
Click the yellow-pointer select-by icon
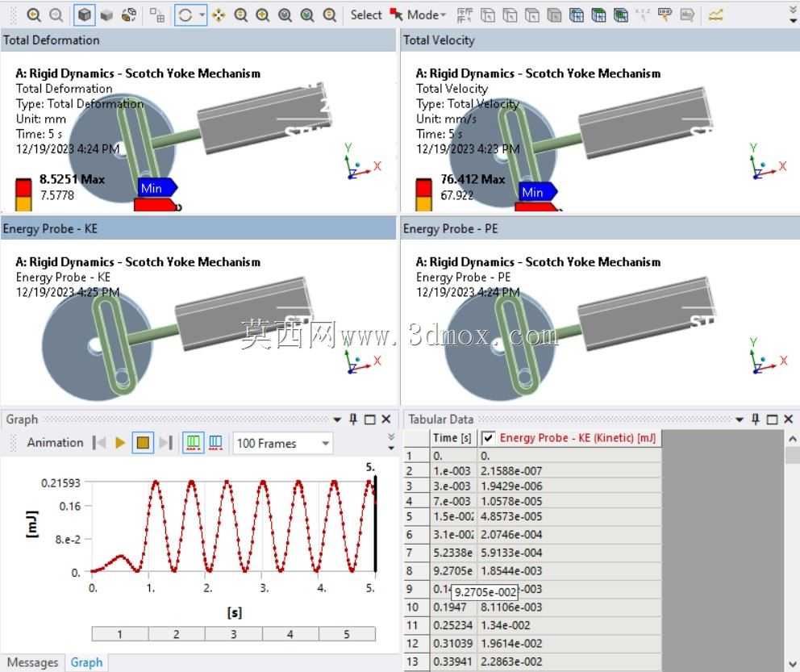pos(665,15)
